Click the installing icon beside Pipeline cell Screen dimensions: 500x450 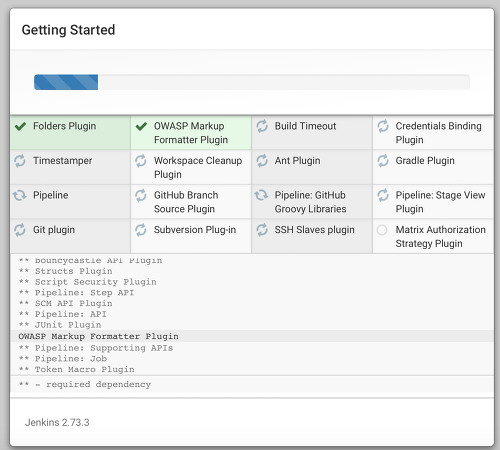[x=20, y=195]
